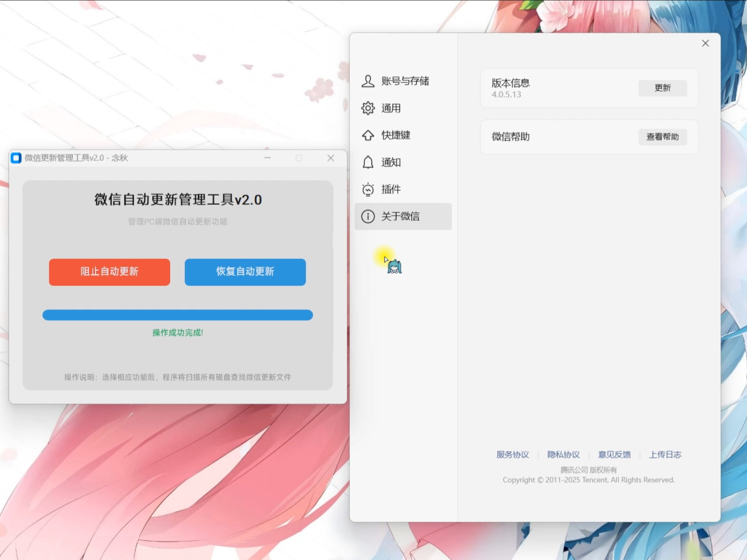Viewport: 747px width, 560px height.
Task: Click the Copyright 2011-2025 Tencent text
Action: click(x=588, y=480)
